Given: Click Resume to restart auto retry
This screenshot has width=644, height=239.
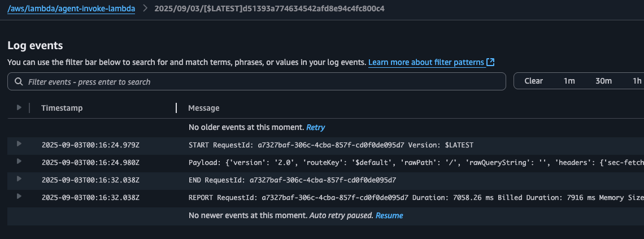Looking at the screenshot, I should (389, 216).
